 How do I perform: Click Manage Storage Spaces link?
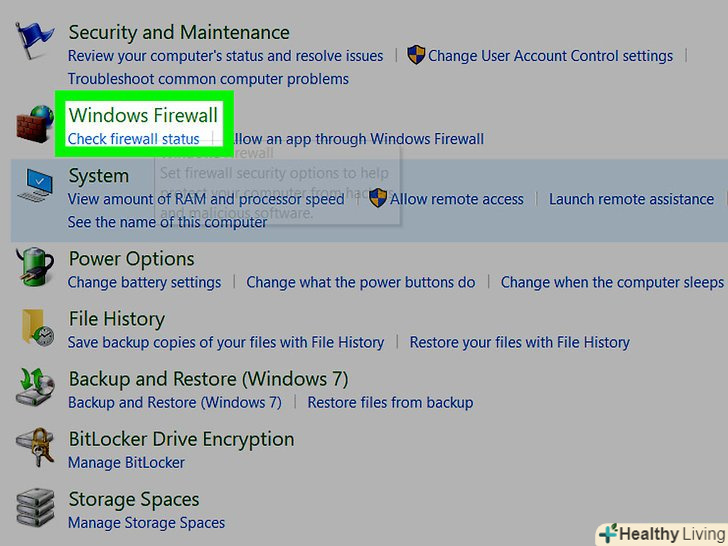(x=146, y=522)
